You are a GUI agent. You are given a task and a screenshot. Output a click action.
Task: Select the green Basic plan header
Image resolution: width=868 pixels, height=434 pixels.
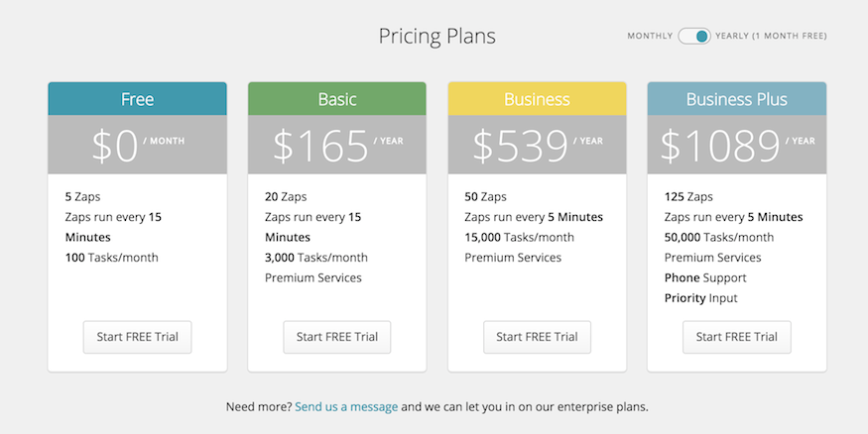(337, 99)
